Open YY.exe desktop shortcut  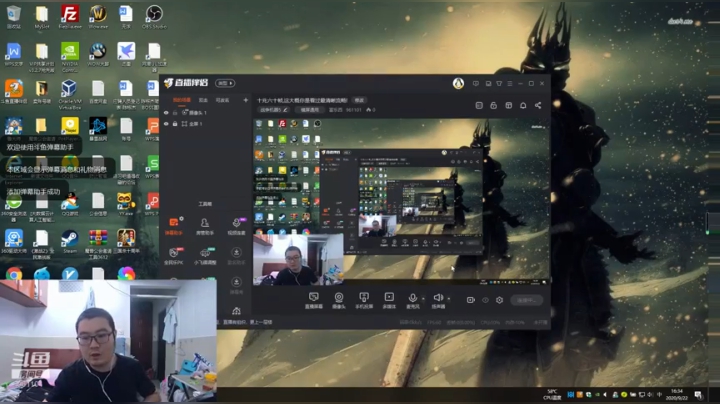tap(125, 204)
